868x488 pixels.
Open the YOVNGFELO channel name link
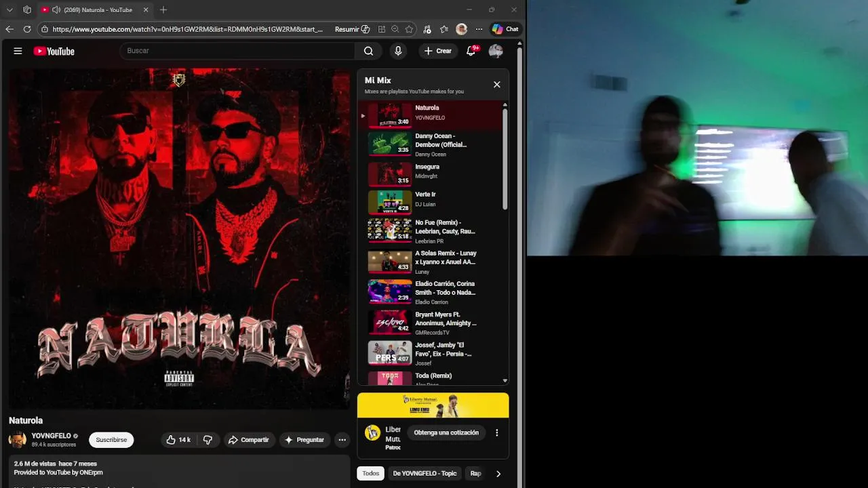(51, 436)
